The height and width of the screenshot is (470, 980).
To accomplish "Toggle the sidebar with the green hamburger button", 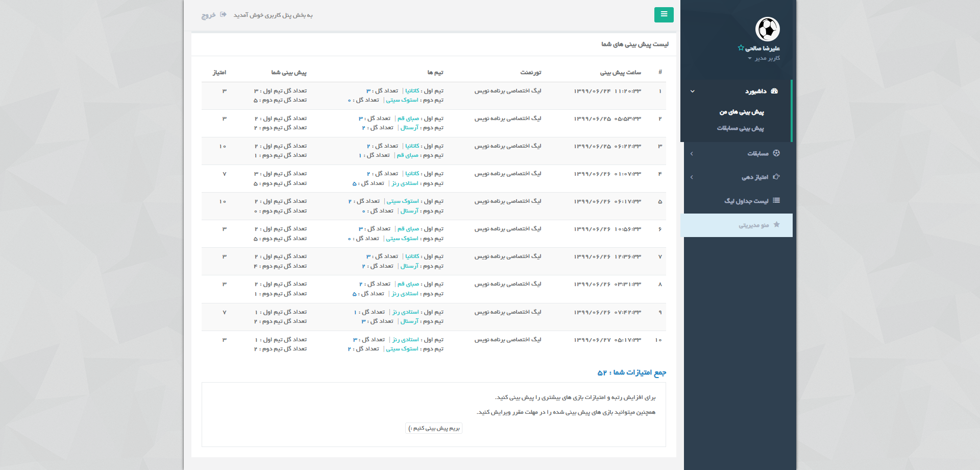I will tap(664, 15).
